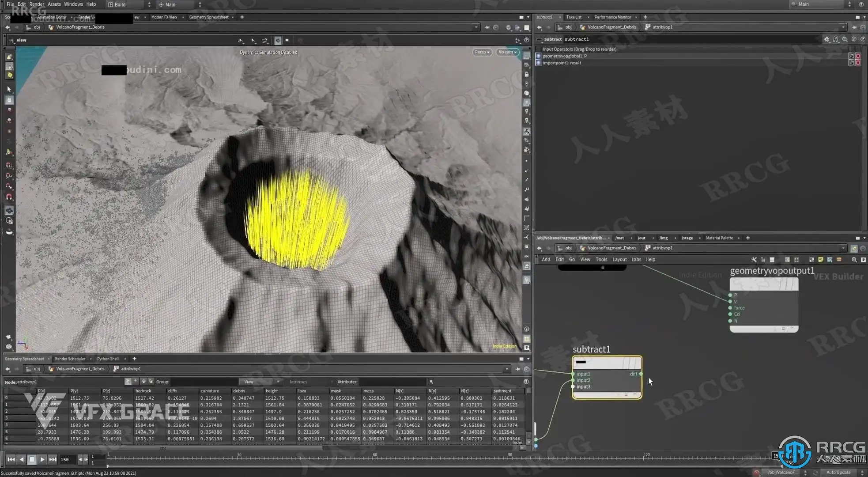Switch to the Performance Monitor tab
This screenshot has height=477, width=868.
tap(612, 17)
